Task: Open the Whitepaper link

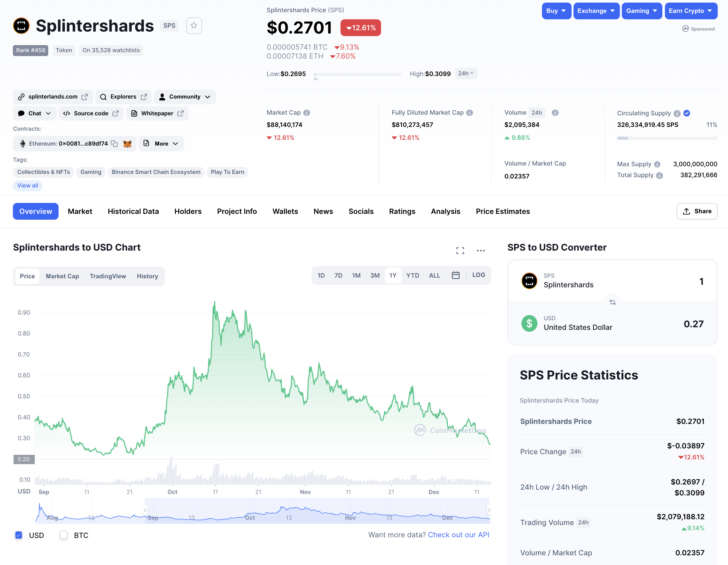Action: tap(157, 113)
